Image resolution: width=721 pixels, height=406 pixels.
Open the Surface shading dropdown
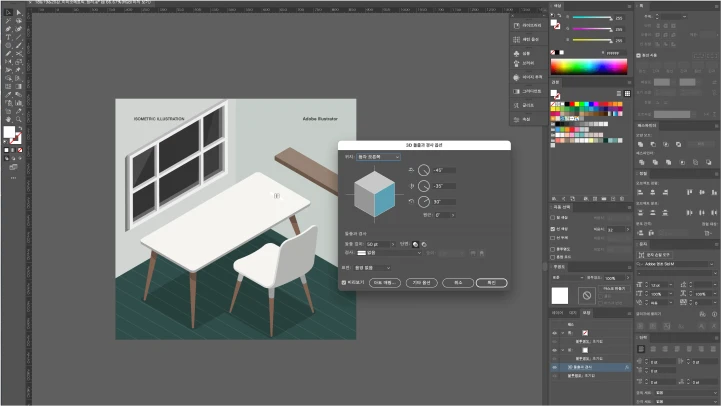[372, 268]
